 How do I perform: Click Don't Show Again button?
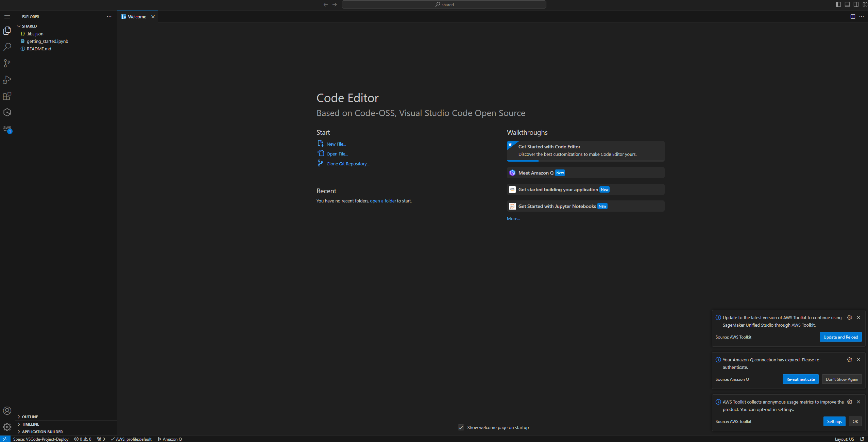tap(842, 379)
